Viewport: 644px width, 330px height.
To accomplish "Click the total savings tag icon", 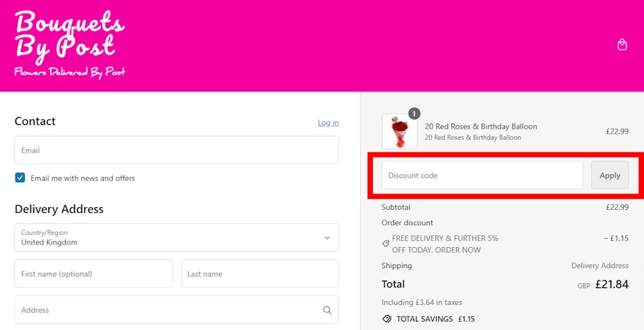I will [386, 319].
